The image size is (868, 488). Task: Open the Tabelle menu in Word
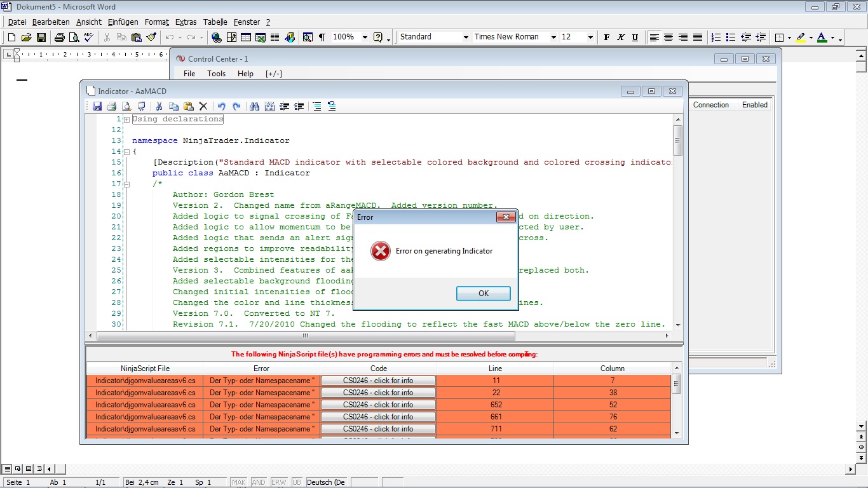(215, 22)
